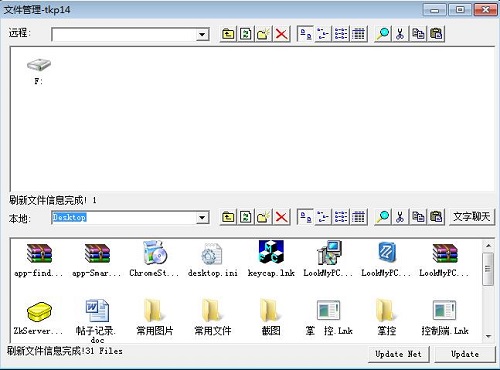Open the 文字聊天 text chat button
Screen dimensions: 500x370
point(472,217)
